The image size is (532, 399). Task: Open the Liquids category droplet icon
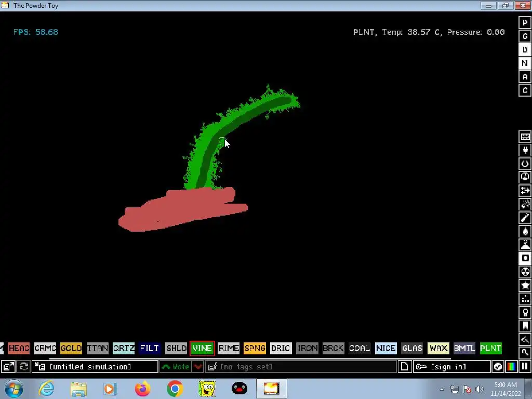(x=525, y=231)
